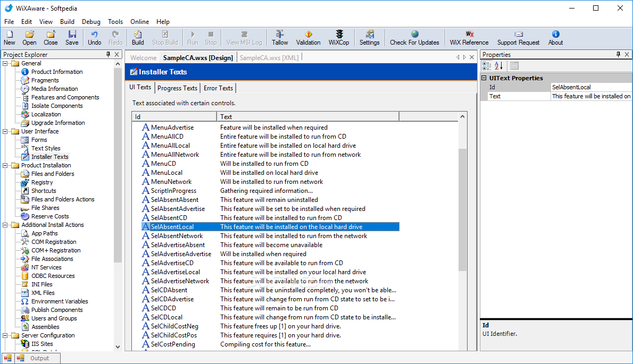The height and width of the screenshot is (364, 633).
Task: Collapse the General tree folder
Action: (x=5, y=63)
